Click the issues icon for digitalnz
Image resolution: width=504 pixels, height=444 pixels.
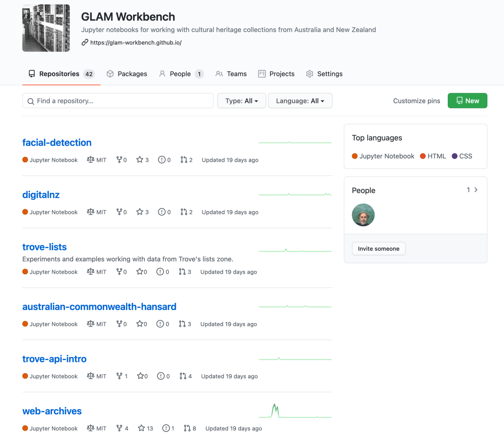click(162, 212)
